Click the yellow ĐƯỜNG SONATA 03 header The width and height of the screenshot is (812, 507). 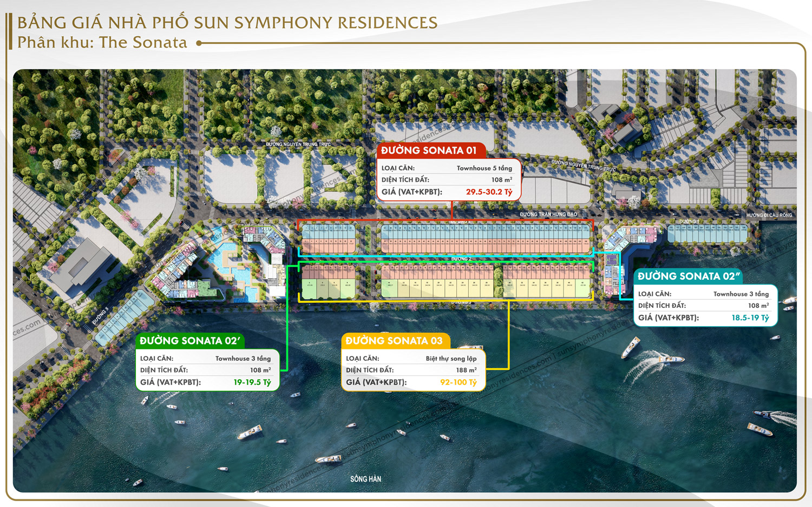394,341
